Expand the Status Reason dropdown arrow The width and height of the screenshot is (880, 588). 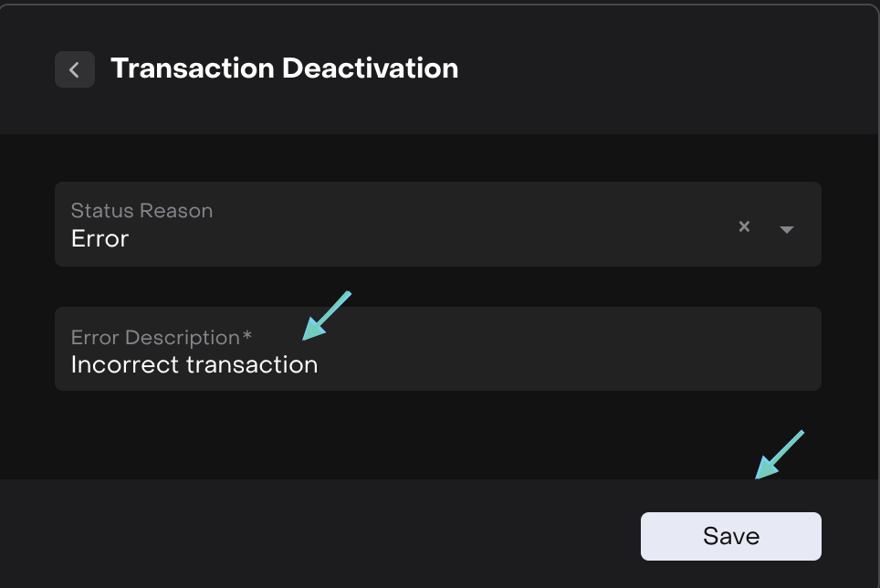coord(787,228)
